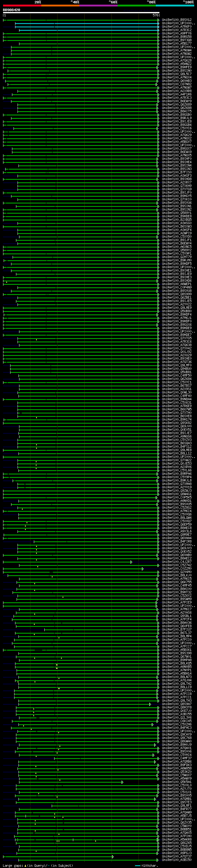Select hit label UniRef100_B9RJL9

coord(177,118)
